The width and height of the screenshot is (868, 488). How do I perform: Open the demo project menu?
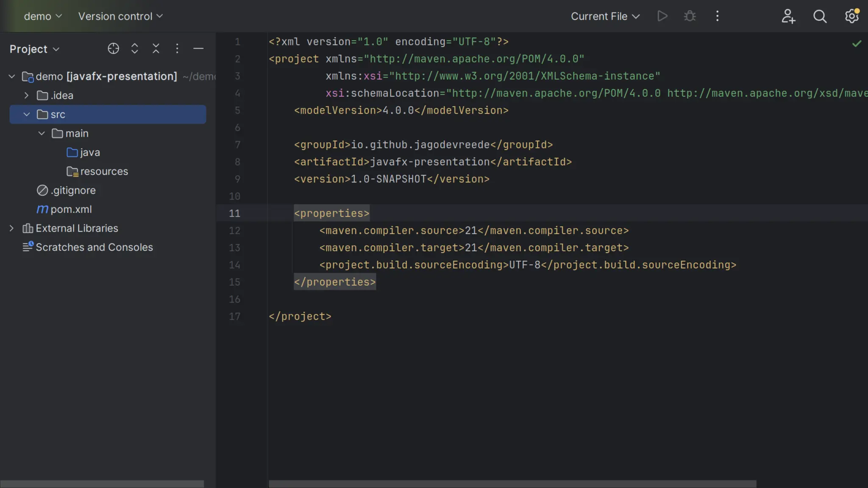tap(43, 16)
